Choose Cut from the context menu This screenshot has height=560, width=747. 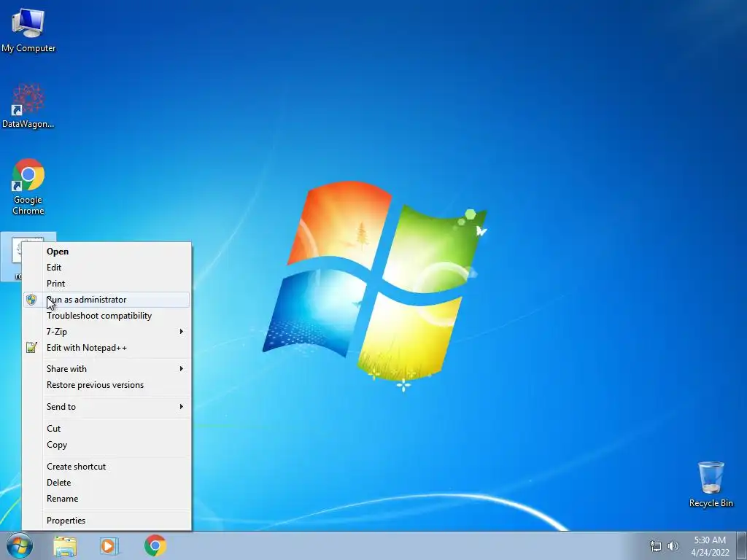pos(107,429)
